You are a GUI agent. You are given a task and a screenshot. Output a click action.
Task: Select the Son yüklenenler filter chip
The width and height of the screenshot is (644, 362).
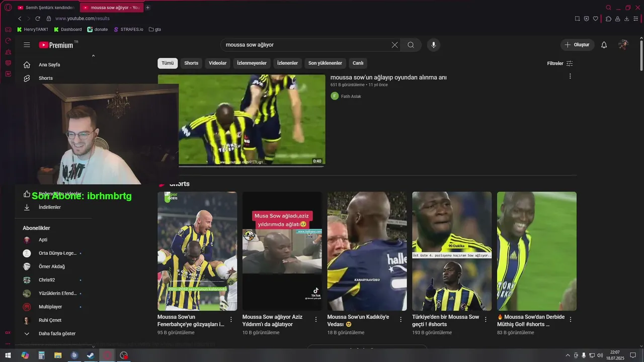coord(325,63)
